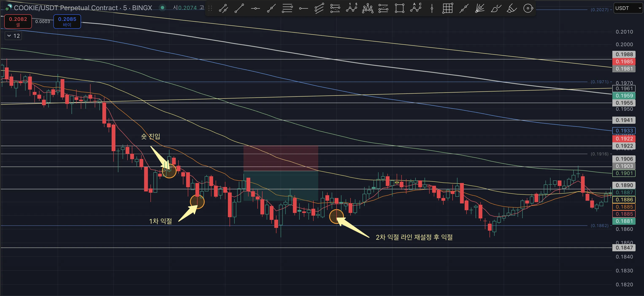Image resolution: width=644 pixels, height=296 pixels.
Task: Click the (0.2027) horizontal line label
Action: coord(599,10)
